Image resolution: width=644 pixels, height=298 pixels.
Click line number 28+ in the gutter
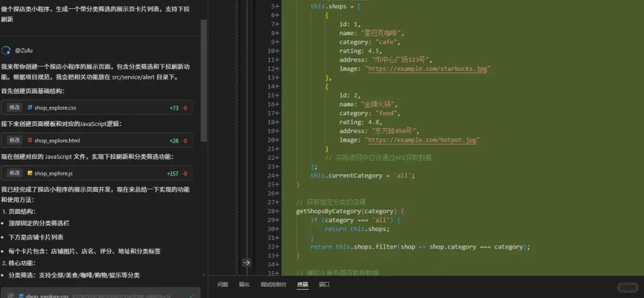273,211
